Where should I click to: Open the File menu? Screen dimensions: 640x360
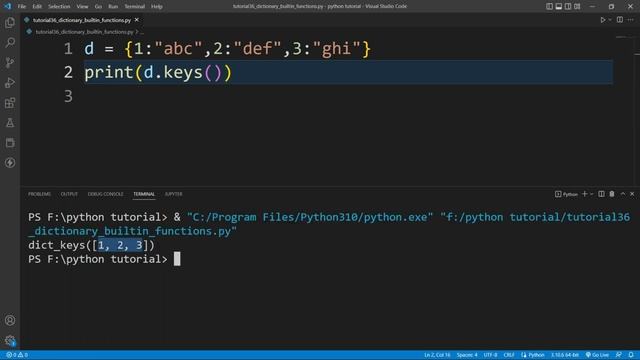tap(22, 6)
